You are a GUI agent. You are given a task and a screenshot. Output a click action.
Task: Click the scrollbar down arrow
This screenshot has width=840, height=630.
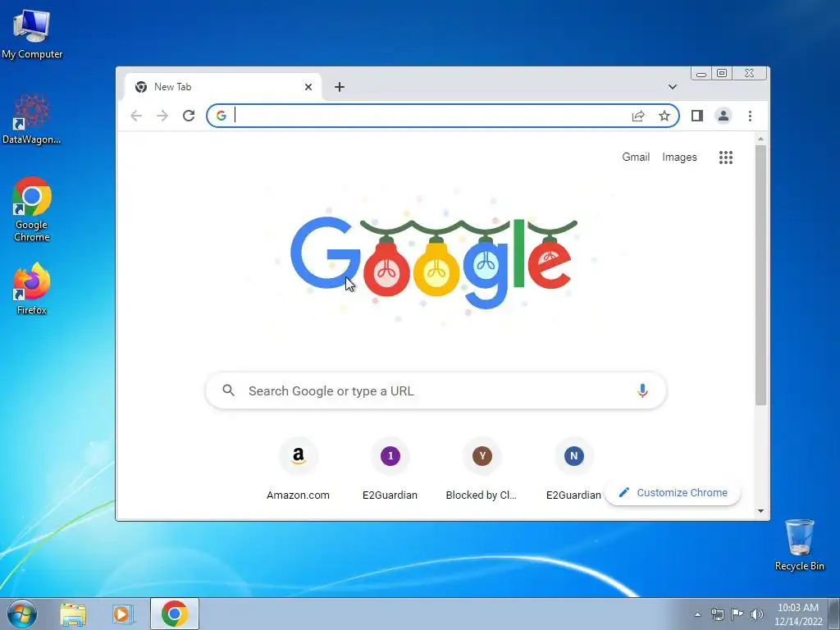click(x=760, y=511)
